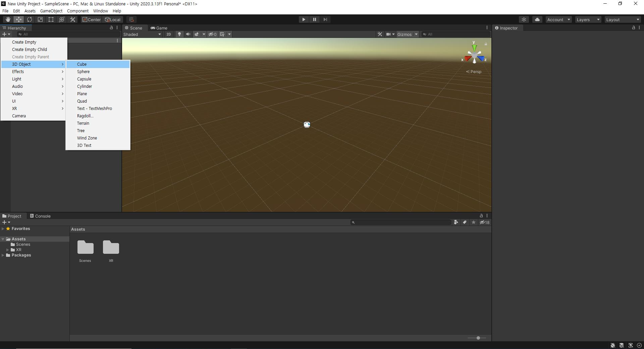
Task: Toggle scene grid visibility icon
Action: (x=222, y=34)
